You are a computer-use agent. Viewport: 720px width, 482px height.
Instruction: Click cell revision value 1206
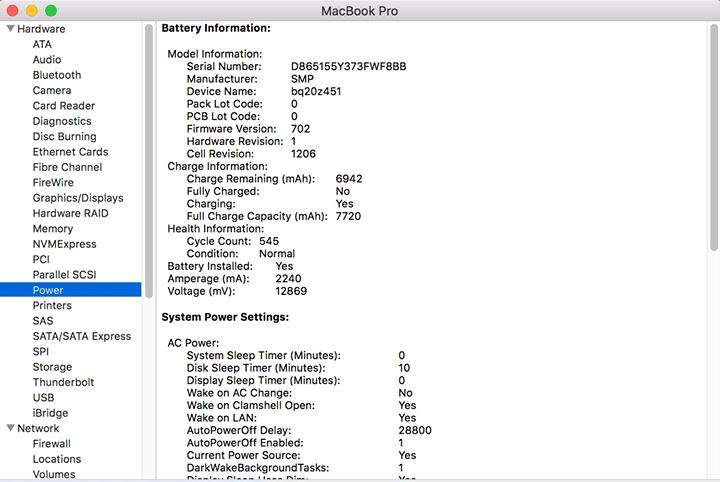303,153
